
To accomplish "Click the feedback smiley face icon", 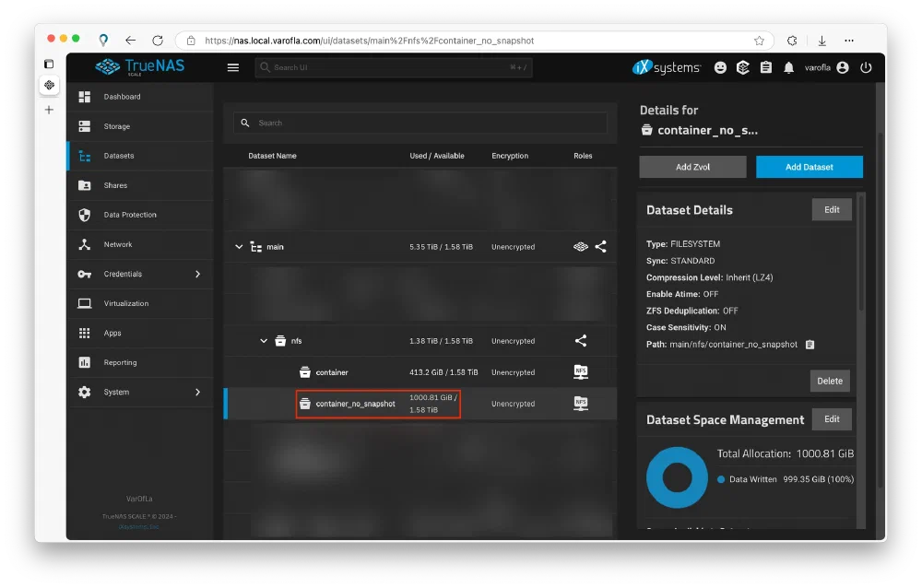I will tap(721, 67).
